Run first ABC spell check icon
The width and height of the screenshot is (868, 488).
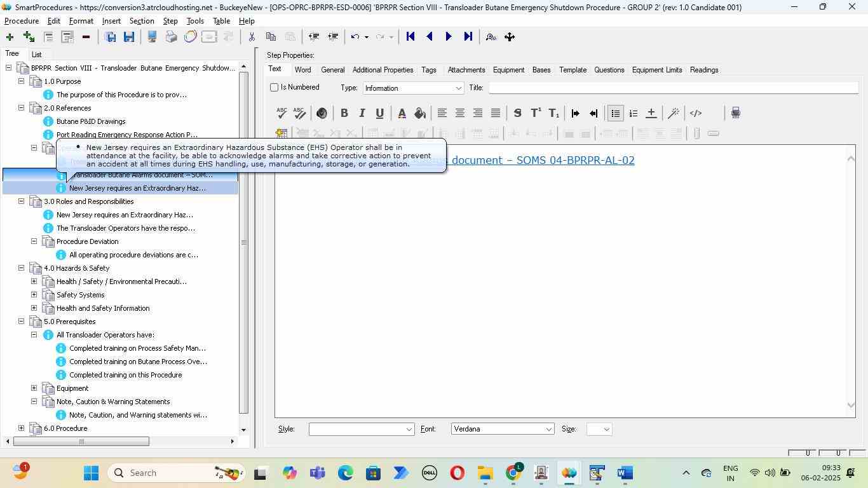click(281, 113)
